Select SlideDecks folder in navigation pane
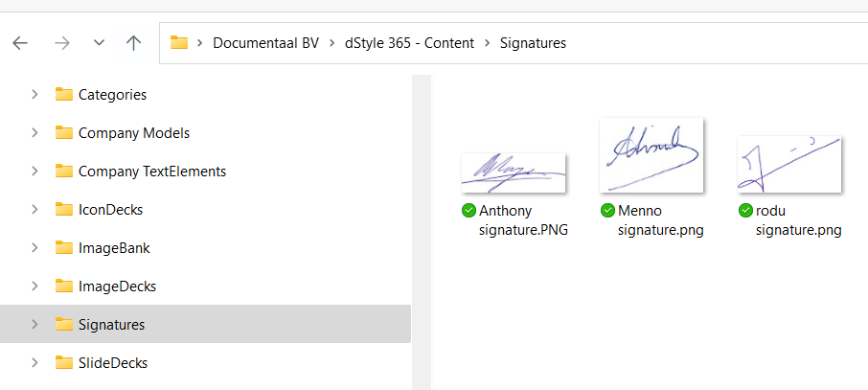 113,363
